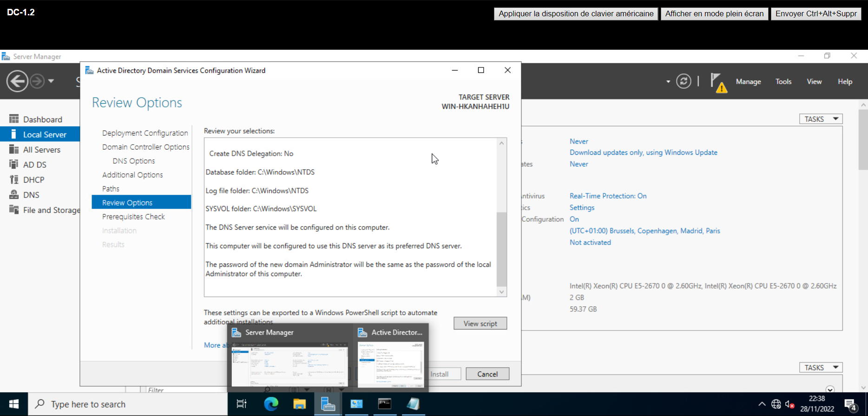The width and height of the screenshot is (868, 416).
Task: Go to DNS Options wizard step
Action: (134, 161)
